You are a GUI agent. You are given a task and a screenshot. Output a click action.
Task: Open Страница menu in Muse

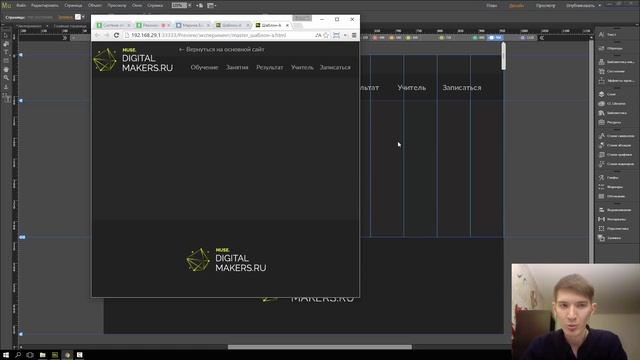(73, 5)
